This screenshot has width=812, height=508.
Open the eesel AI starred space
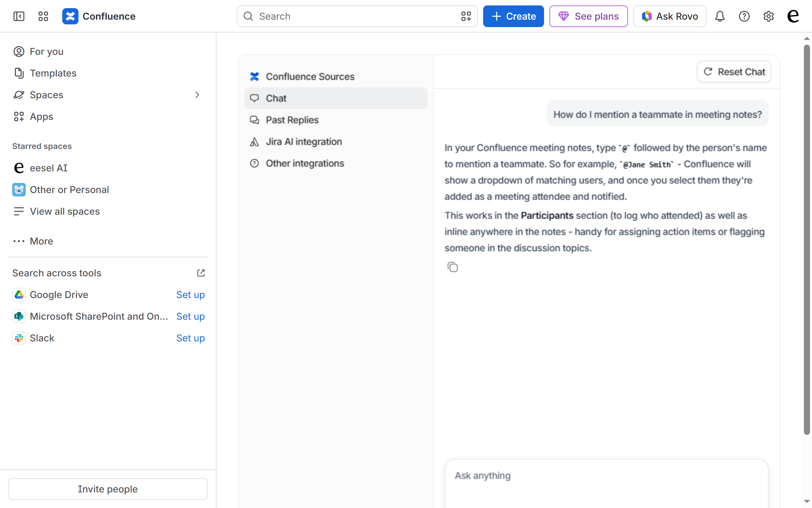pos(108,168)
